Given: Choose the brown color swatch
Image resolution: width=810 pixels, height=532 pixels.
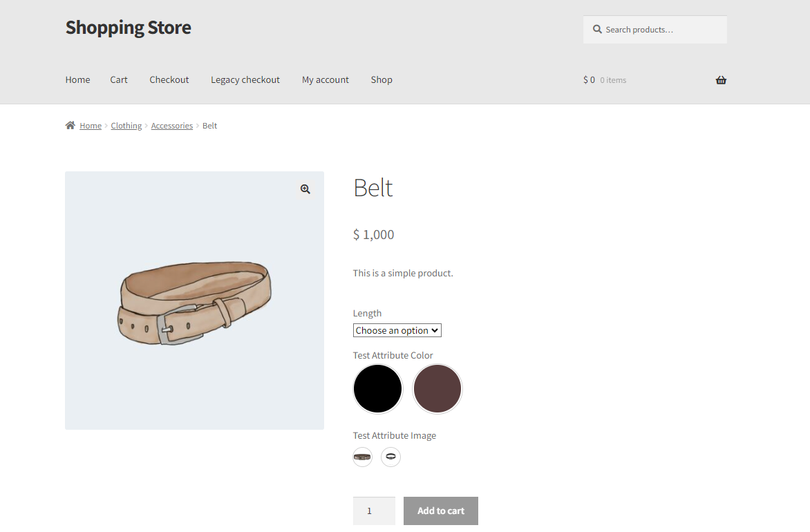Looking at the screenshot, I should click(437, 389).
